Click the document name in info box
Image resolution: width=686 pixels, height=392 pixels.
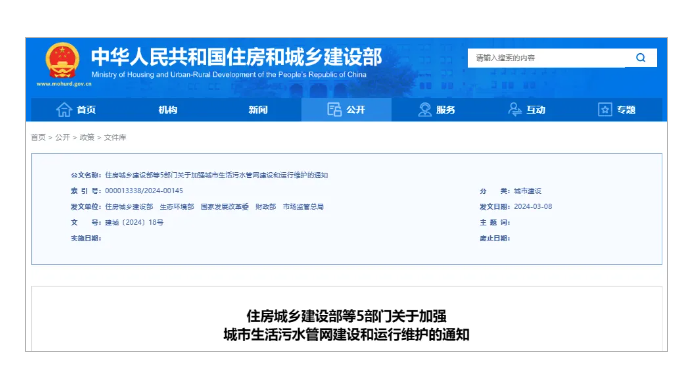coord(216,175)
